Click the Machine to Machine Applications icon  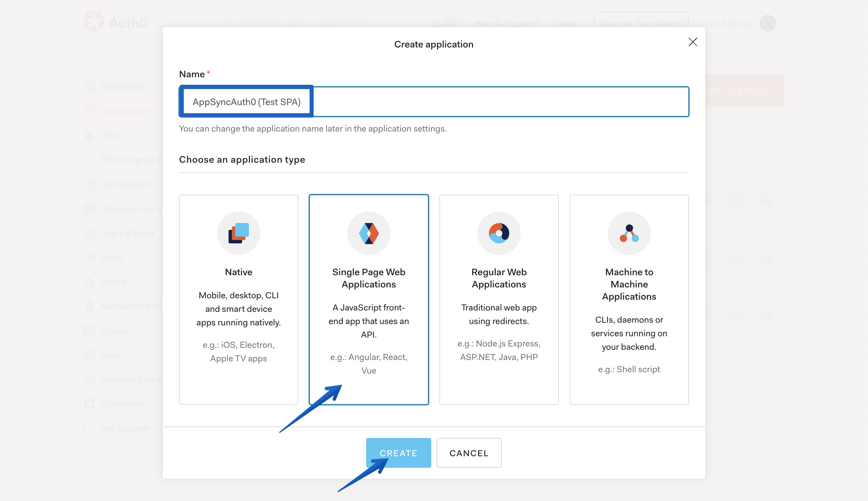coord(629,233)
